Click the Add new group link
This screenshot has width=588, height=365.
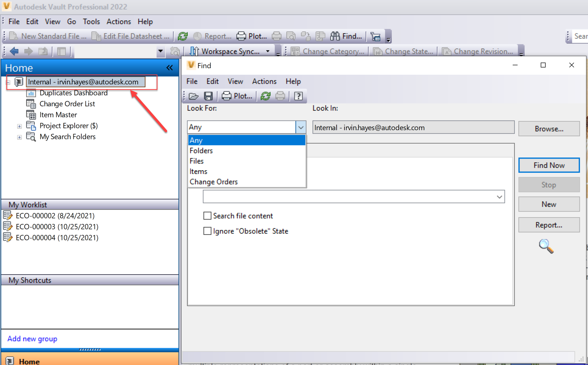(32, 339)
